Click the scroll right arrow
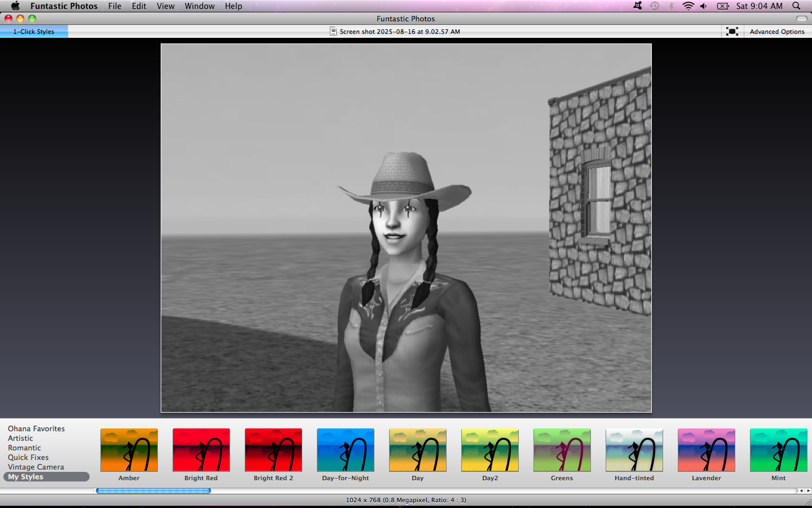Viewport: 812px width, 508px height. (x=808, y=491)
